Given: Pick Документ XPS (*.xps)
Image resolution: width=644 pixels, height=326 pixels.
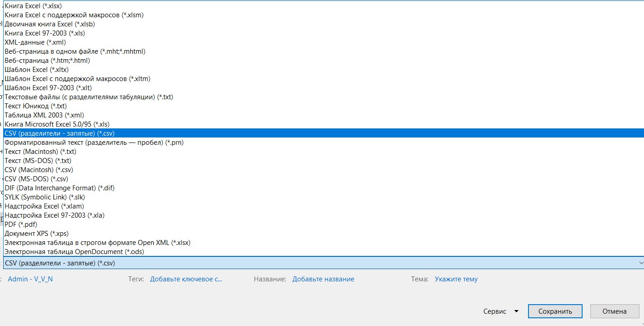Looking at the screenshot, I should coord(323,234).
